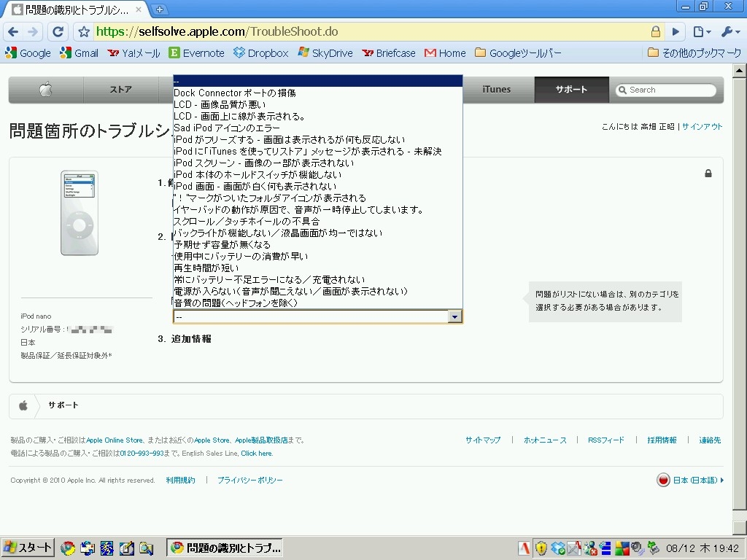The height and width of the screenshot is (560, 747).
Task: Open the Windows スタート button
Action: click(x=28, y=548)
